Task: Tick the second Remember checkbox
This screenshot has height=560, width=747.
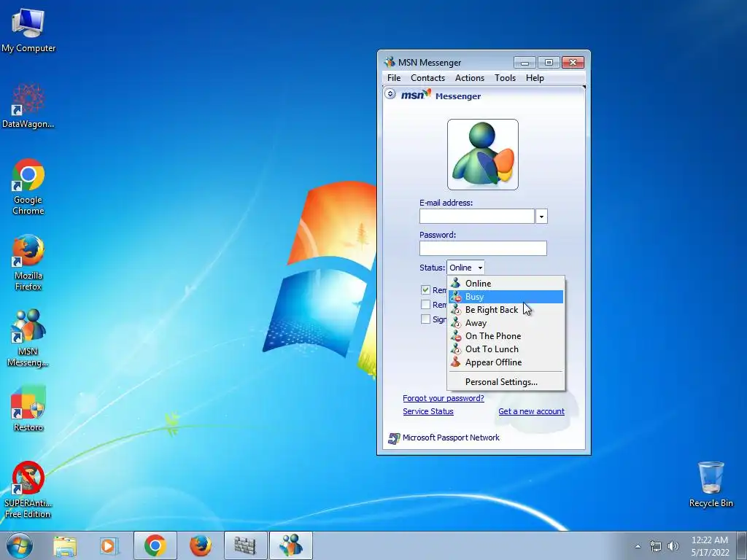Action: point(425,304)
